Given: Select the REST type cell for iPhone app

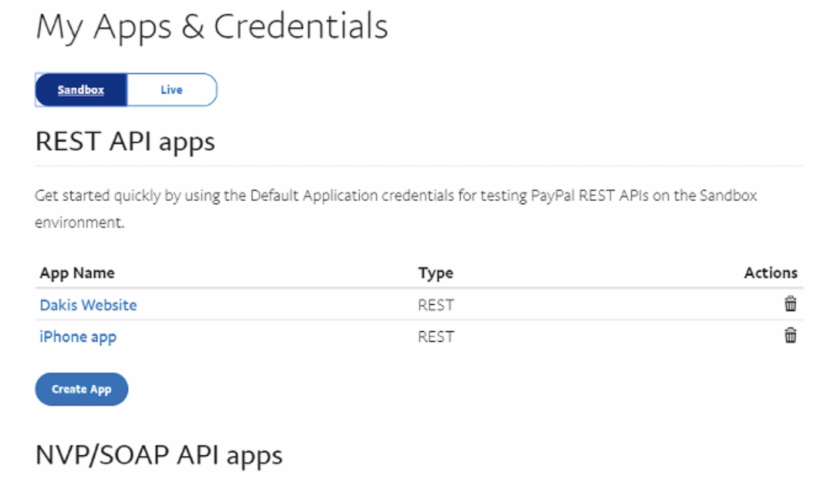Looking at the screenshot, I should pyautogui.click(x=436, y=337).
